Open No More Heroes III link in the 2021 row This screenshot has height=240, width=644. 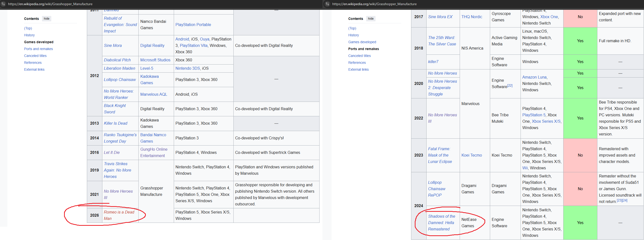tap(118, 195)
